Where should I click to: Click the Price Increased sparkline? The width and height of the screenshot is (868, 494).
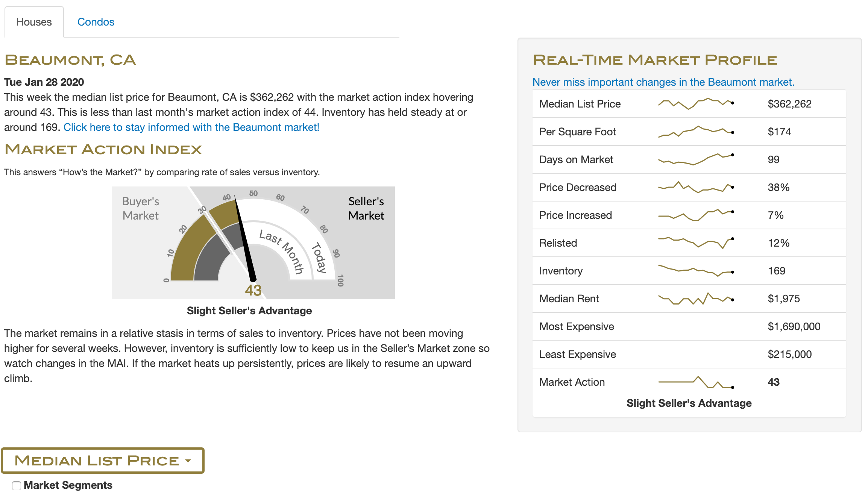click(x=696, y=215)
